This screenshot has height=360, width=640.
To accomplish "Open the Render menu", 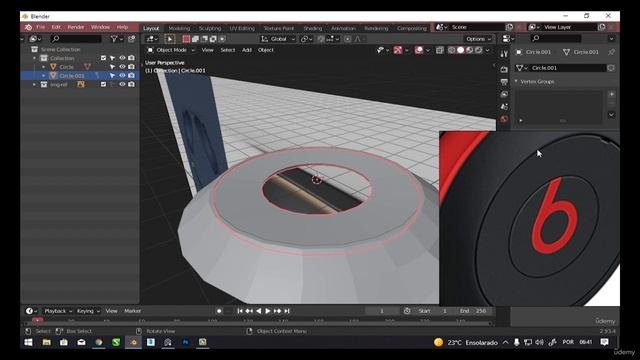I will tap(76, 27).
